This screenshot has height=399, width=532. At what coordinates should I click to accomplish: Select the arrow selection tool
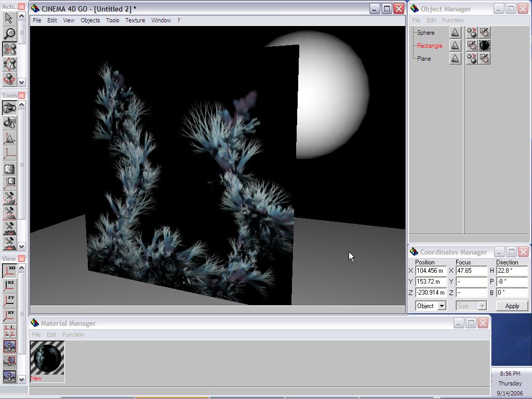[x=9, y=18]
